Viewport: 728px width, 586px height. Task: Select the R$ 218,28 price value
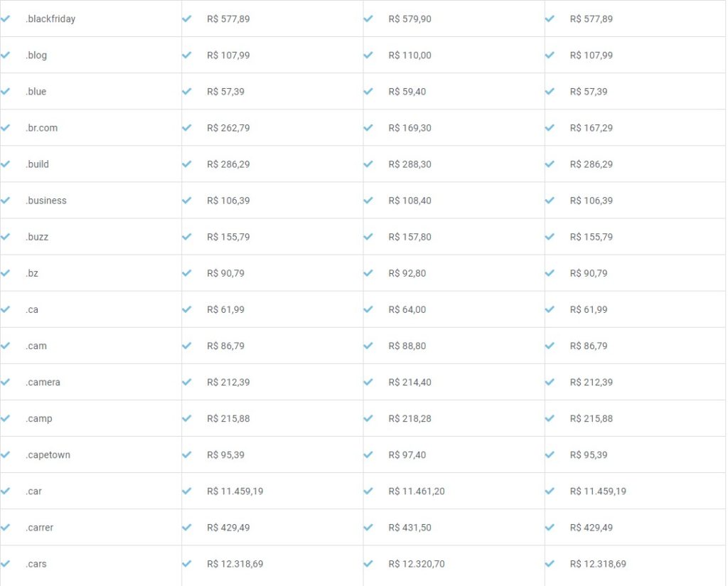pos(409,419)
